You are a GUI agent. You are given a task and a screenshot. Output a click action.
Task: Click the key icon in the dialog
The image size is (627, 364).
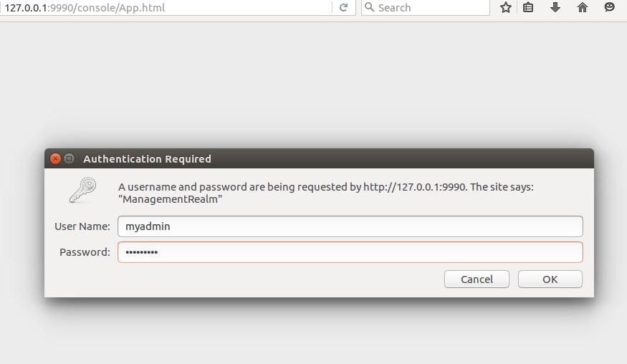pyautogui.click(x=83, y=190)
